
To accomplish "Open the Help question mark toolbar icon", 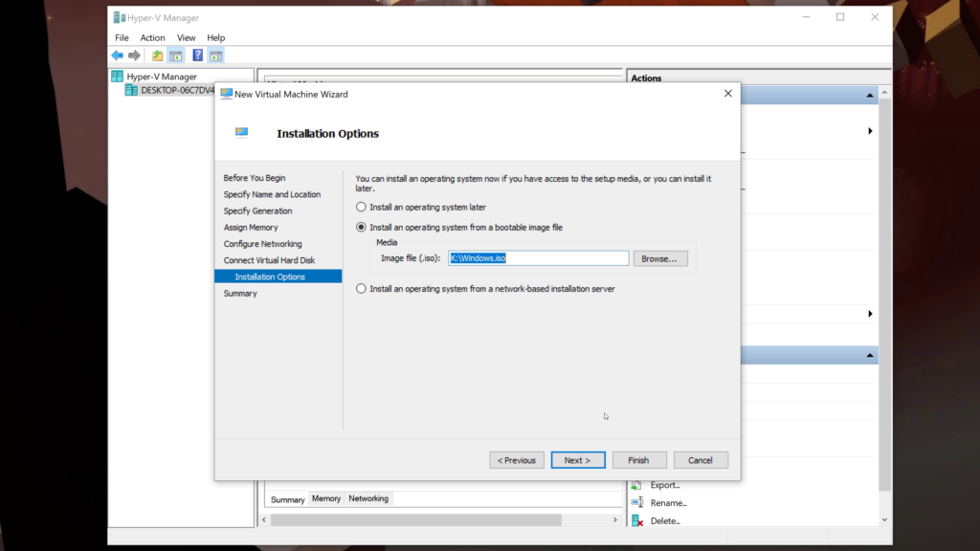I will point(197,55).
